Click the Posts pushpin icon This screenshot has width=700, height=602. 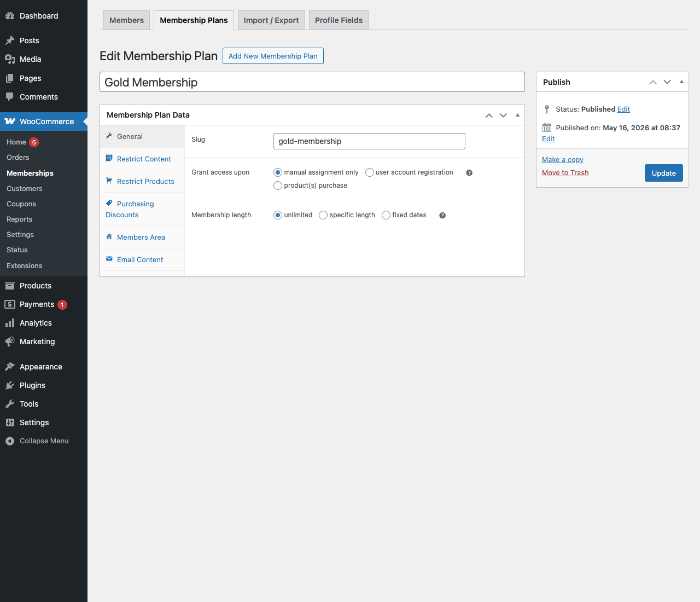click(10, 40)
